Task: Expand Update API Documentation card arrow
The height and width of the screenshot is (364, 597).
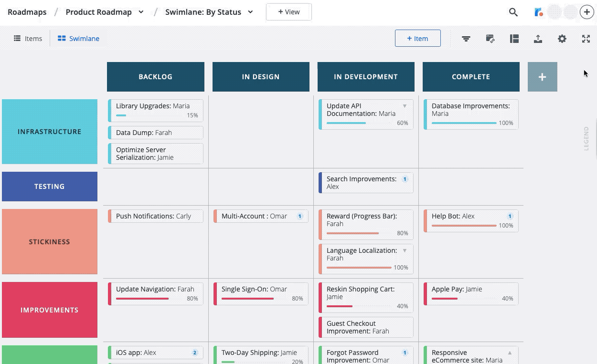Action: click(x=405, y=106)
